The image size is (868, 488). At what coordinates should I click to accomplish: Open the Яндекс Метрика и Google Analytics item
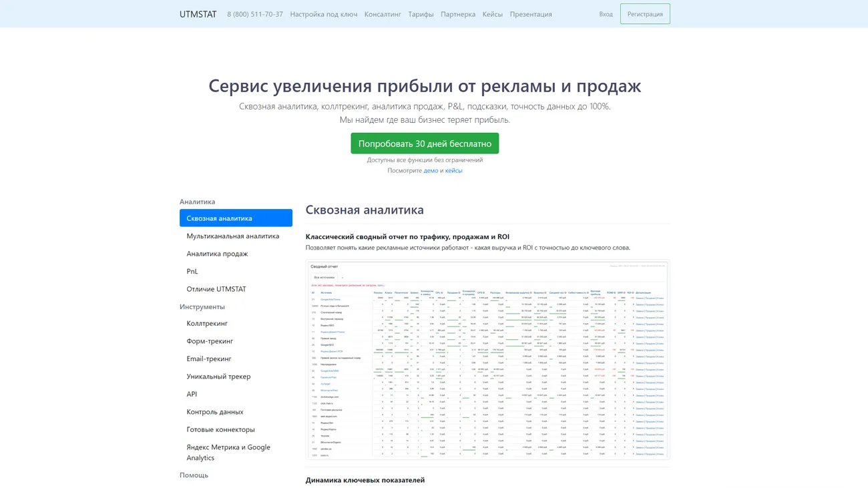(x=229, y=452)
